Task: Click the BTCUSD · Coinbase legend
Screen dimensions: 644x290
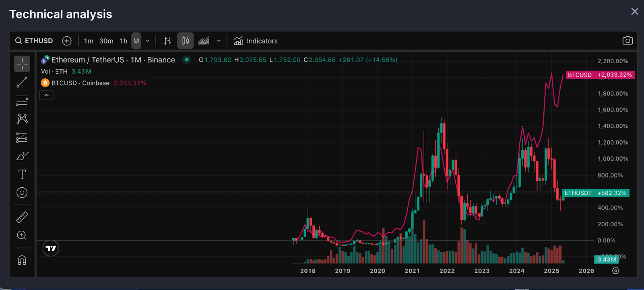Action: click(80, 83)
